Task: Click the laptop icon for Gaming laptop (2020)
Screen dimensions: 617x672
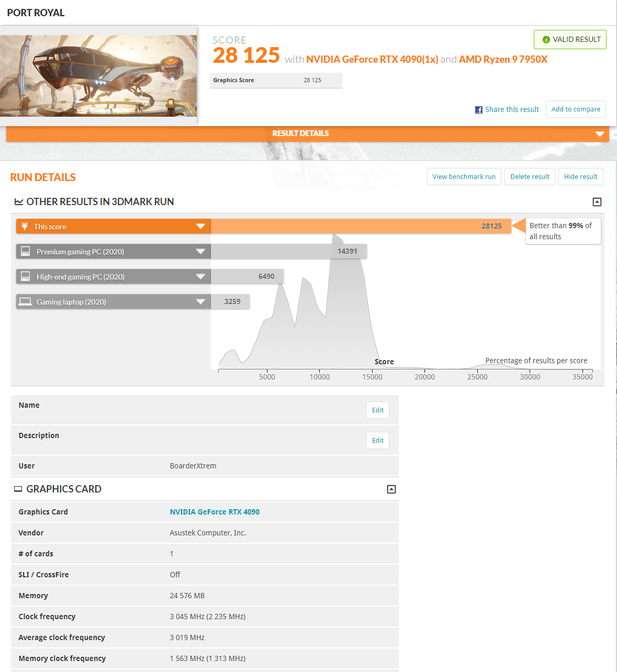Action: coord(25,301)
